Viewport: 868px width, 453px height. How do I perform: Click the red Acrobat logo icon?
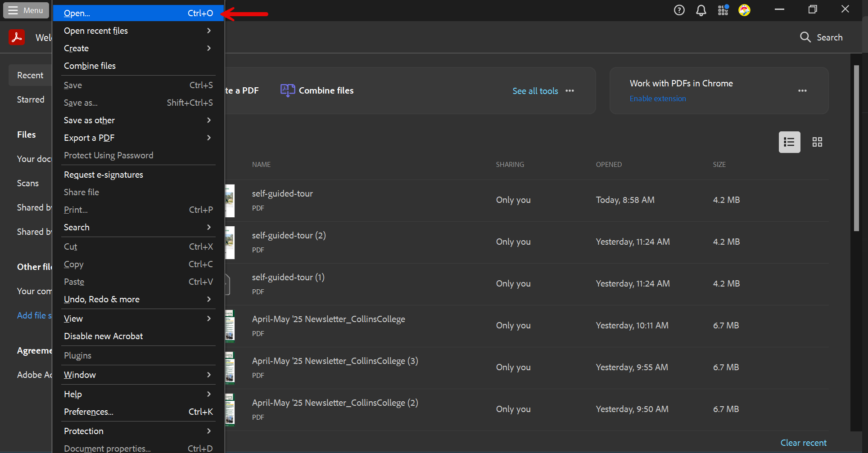tap(17, 37)
